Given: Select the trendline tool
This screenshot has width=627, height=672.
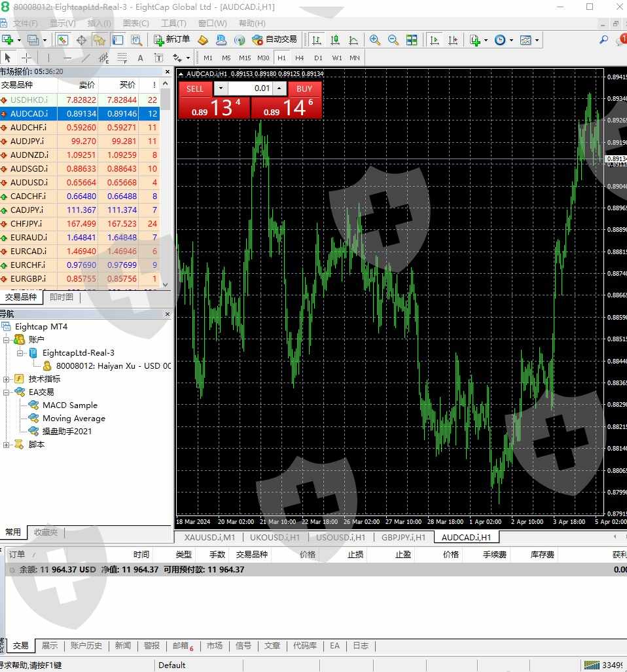Looking at the screenshot, I should 85,58.
